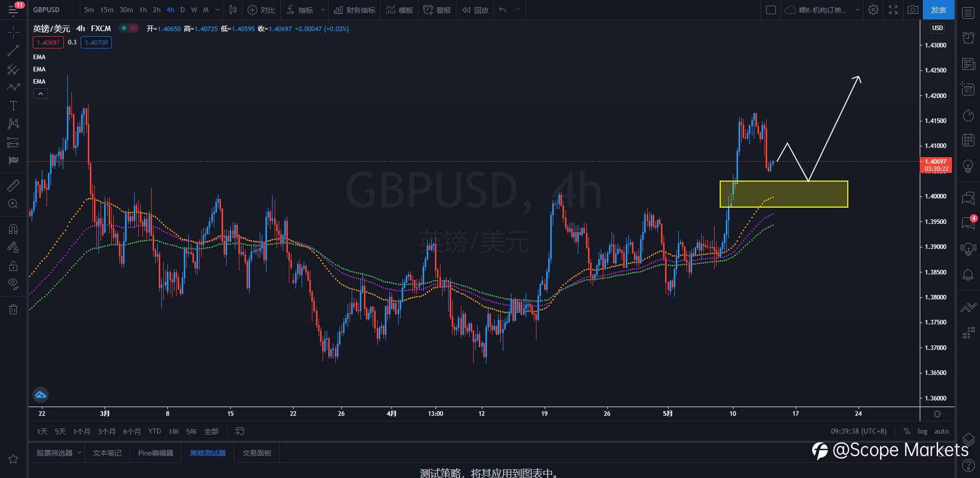
Task: Open the forecast and measurement tools
Action: point(13,142)
